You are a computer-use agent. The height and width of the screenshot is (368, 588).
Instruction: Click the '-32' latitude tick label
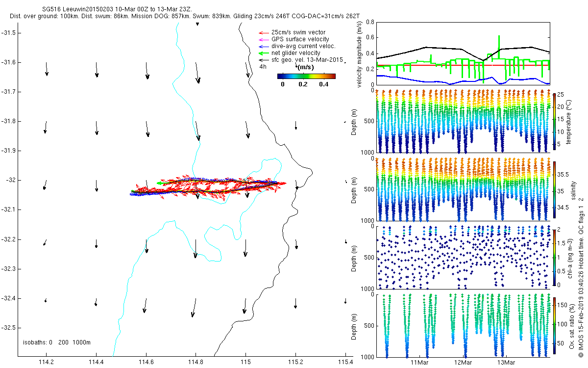10,180
